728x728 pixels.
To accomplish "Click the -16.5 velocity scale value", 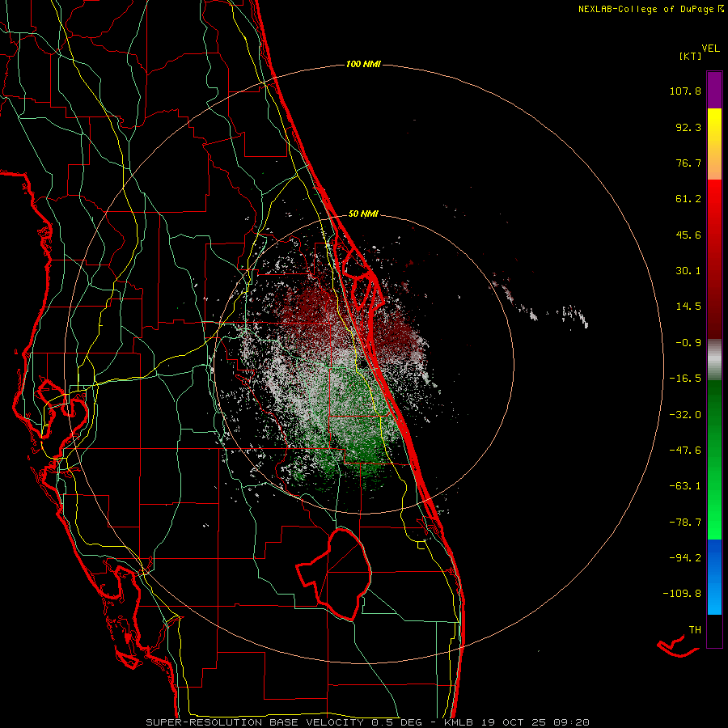I will [685, 379].
